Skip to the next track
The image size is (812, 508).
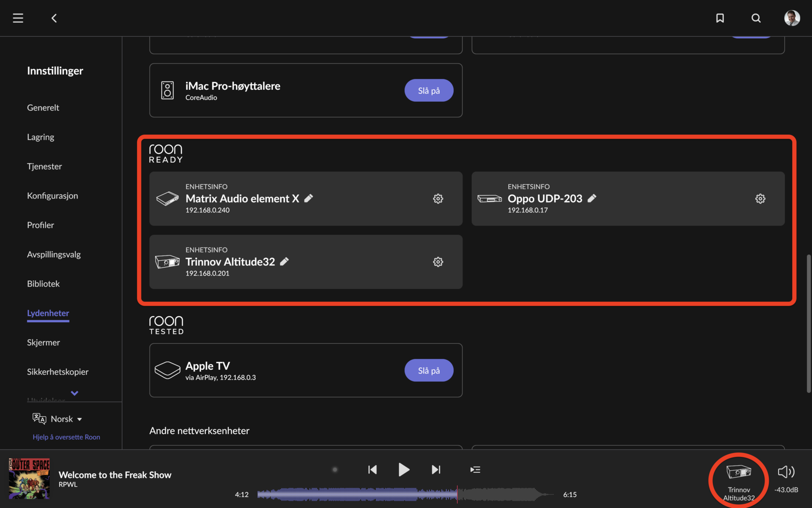[436, 469]
